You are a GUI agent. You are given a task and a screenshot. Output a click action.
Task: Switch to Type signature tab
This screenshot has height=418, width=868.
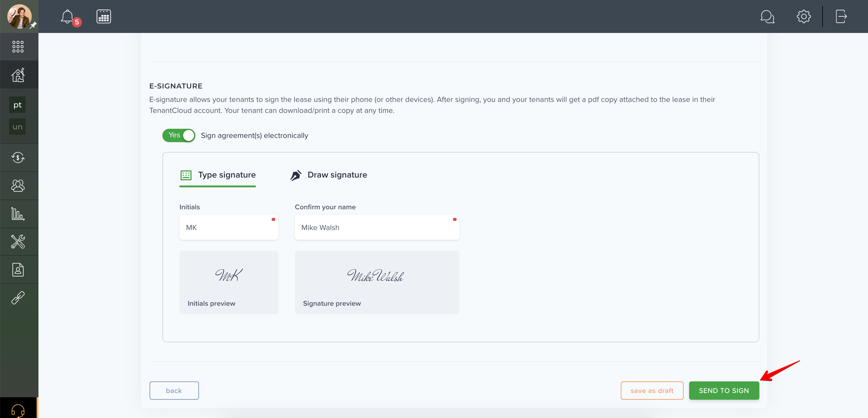[217, 175]
